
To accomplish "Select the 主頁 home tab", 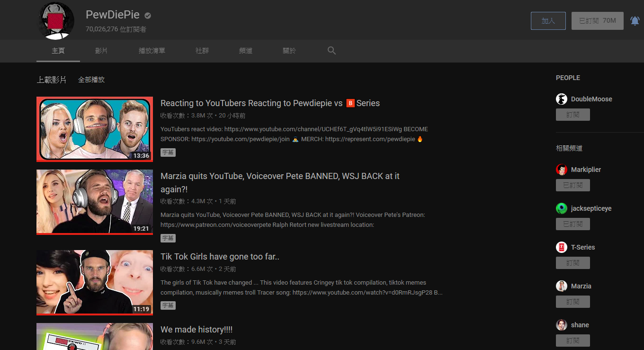I will [x=58, y=51].
